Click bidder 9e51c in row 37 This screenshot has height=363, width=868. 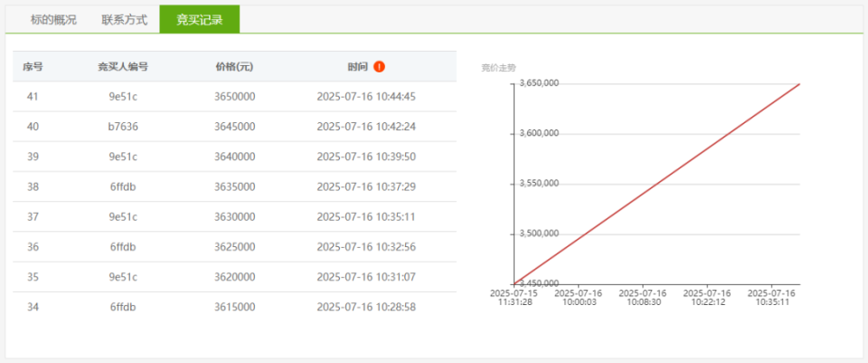click(123, 216)
